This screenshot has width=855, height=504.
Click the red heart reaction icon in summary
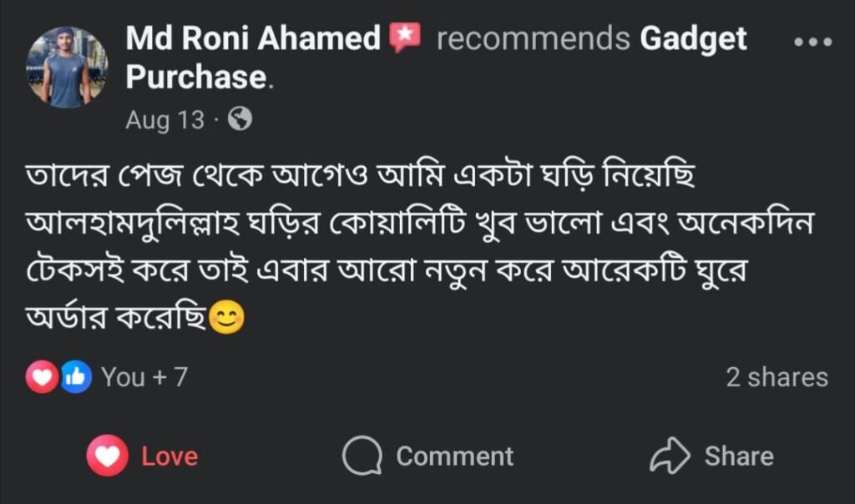(42, 377)
